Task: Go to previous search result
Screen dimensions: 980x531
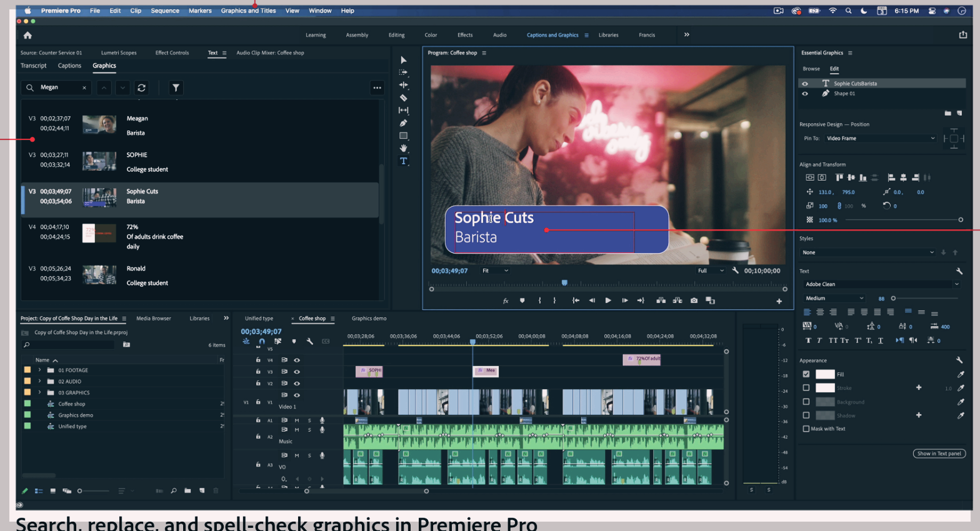Action: pos(104,88)
